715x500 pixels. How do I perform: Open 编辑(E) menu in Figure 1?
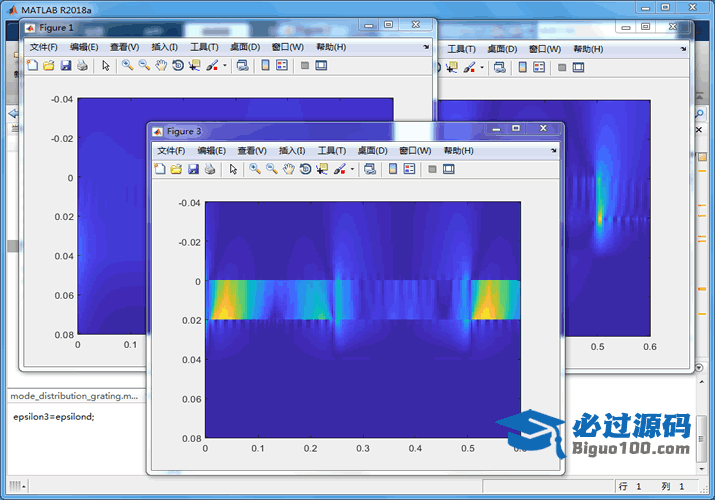pos(83,47)
